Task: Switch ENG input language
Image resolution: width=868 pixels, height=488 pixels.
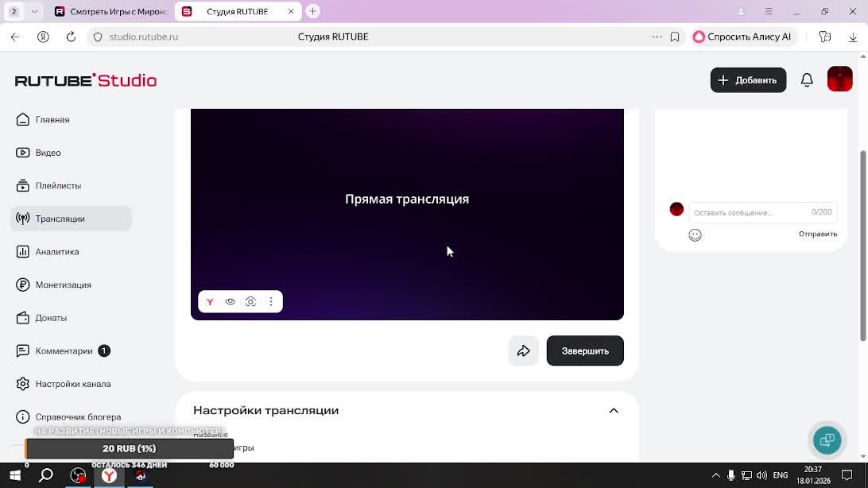Action: coord(781,475)
